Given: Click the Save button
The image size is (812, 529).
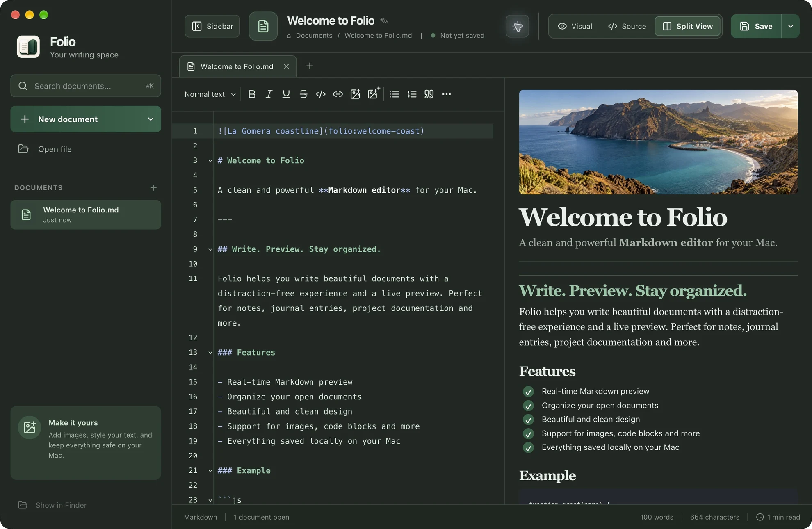Looking at the screenshot, I should [756, 26].
